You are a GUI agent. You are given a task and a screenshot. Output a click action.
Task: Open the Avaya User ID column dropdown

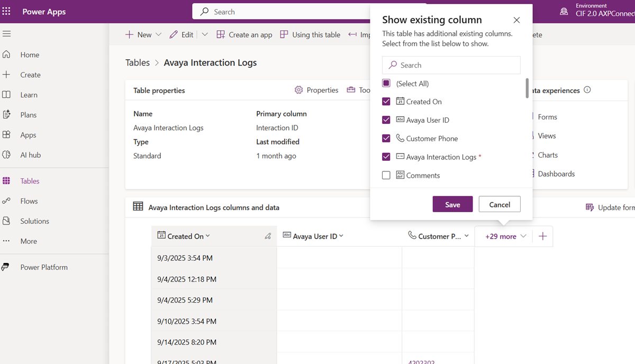click(x=341, y=236)
